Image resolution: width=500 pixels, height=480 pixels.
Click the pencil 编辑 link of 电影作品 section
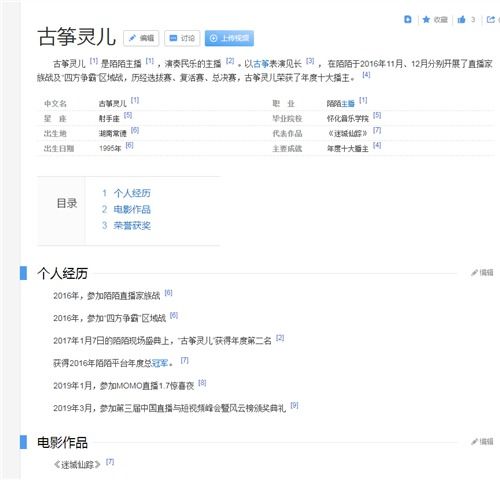(x=482, y=442)
